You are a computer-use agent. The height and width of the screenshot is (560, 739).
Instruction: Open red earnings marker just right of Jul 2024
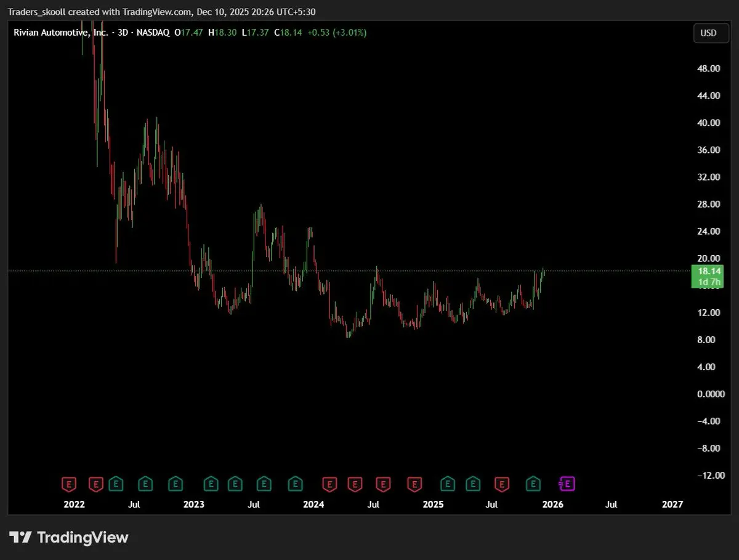coord(383,484)
